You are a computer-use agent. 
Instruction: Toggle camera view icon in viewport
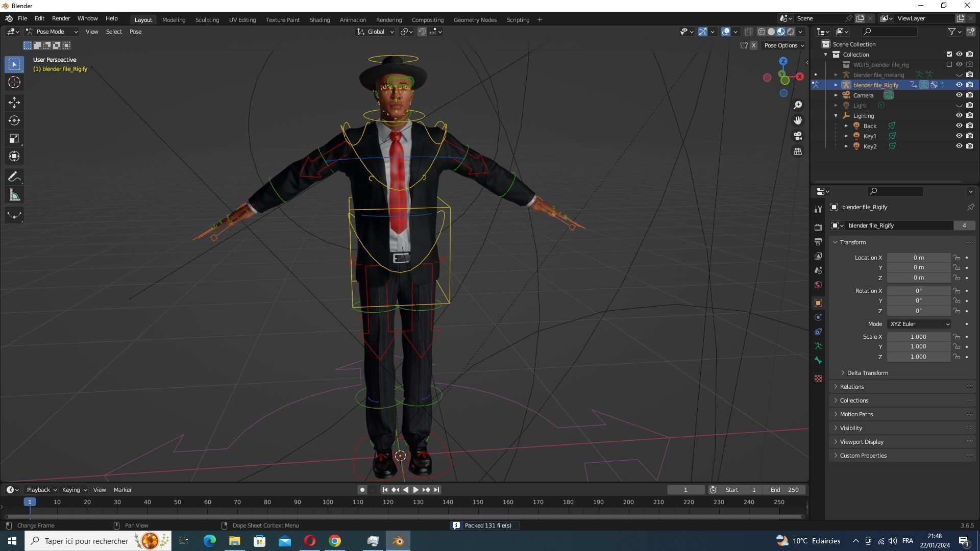coord(797,136)
